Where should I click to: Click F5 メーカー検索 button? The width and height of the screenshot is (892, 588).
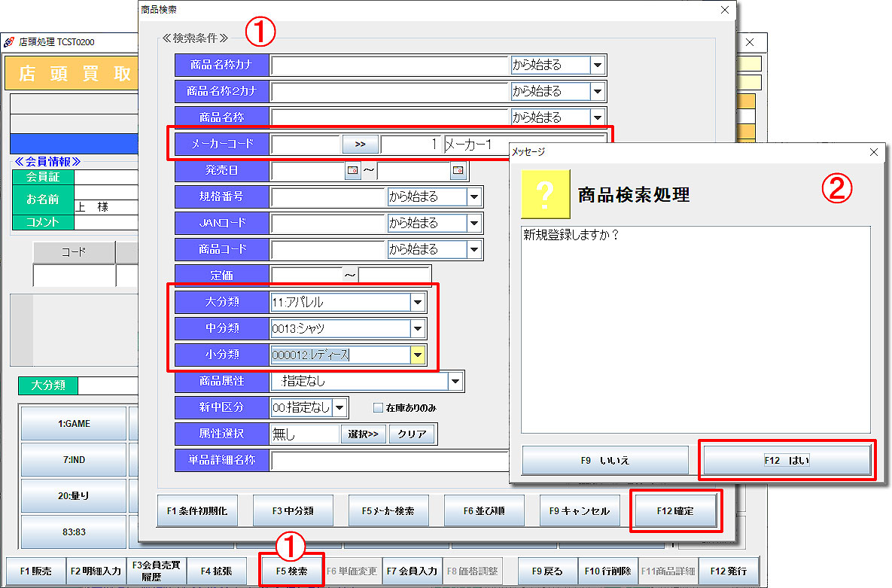coord(388,510)
